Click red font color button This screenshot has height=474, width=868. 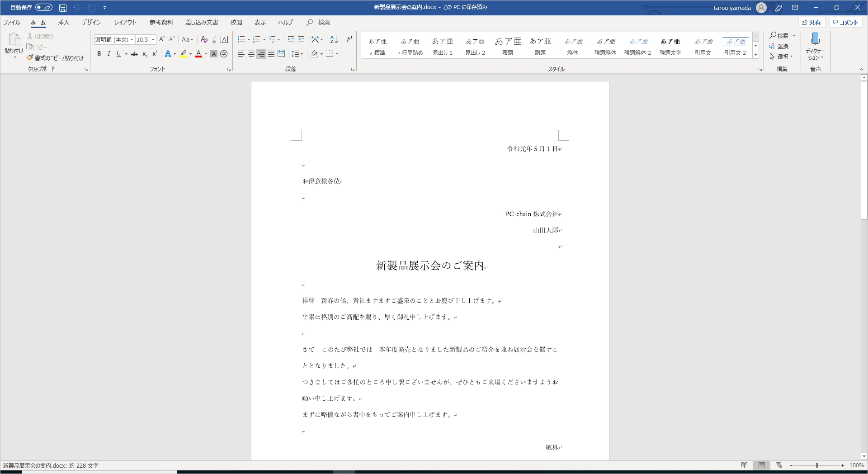[x=198, y=54]
